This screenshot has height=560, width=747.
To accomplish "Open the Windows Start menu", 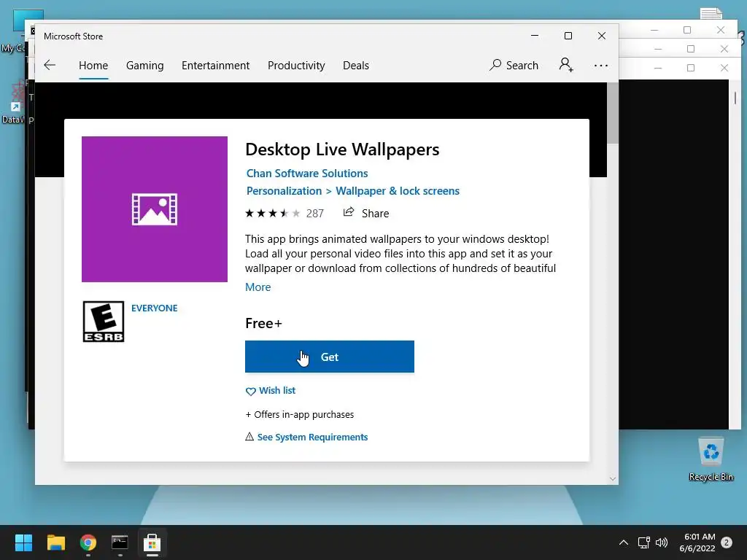I will pos(23,542).
